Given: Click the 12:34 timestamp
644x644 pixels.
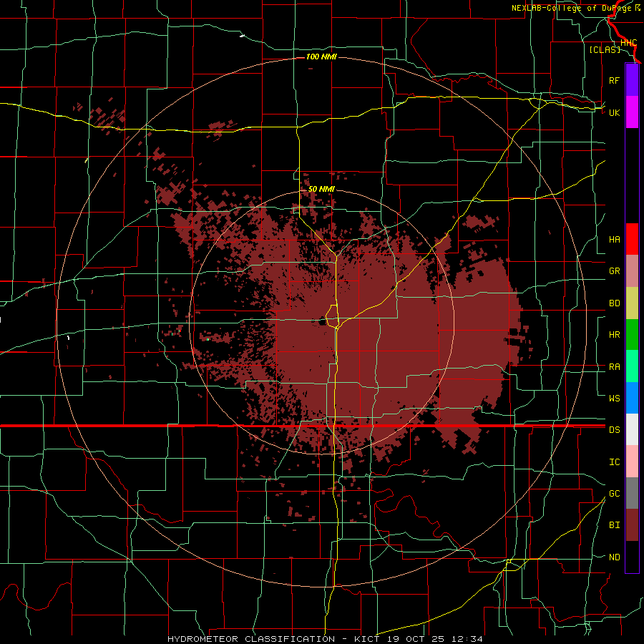Looking at the screenshot, I should tap(467, 639).
